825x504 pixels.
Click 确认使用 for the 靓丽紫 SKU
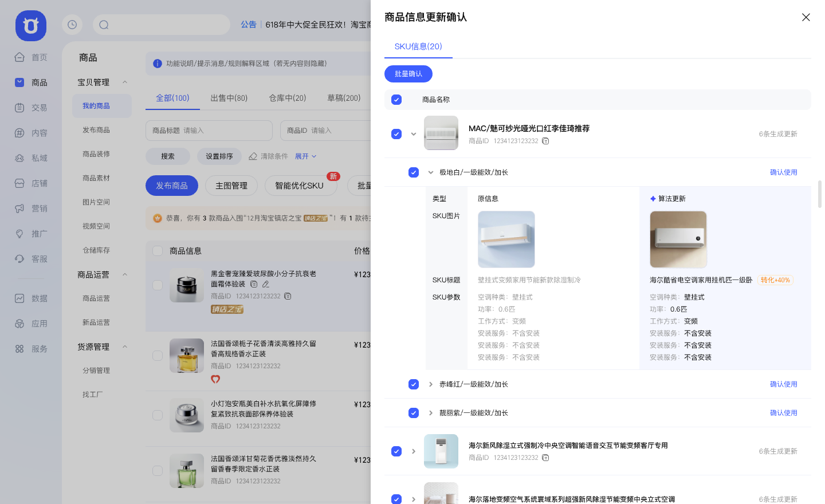pyautogui.click(x=783, y=412)
